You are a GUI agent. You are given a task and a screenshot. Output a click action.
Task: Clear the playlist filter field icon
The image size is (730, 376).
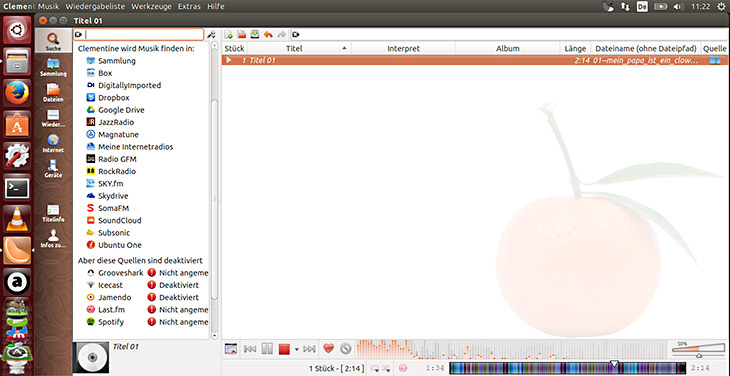(296, 34)
